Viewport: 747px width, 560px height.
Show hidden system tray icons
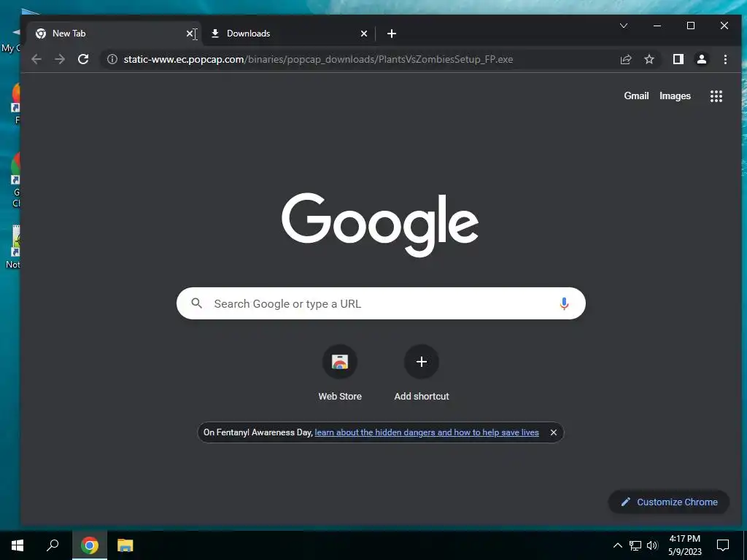click(x=617, y=545)
